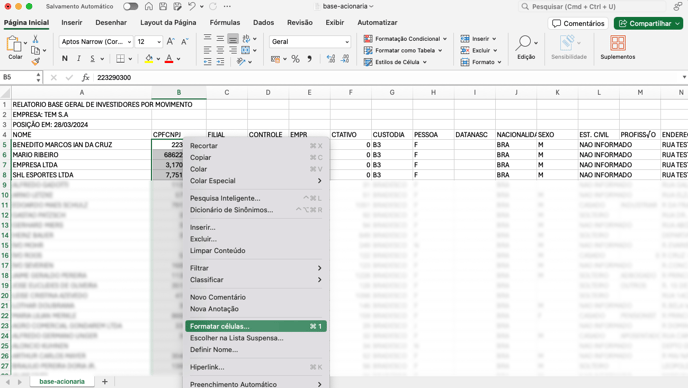Expand Colar Especial submenu
The width and height of the screenshot is (688, 388).
point(256,181)
